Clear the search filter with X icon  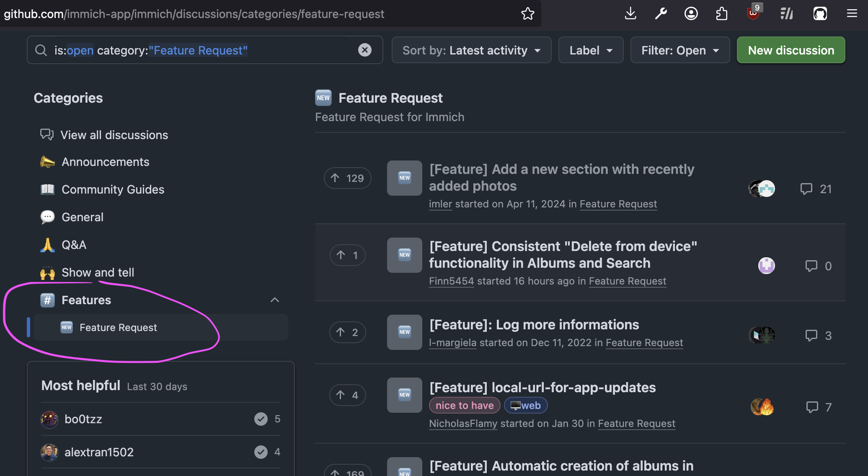click(364, 50)
